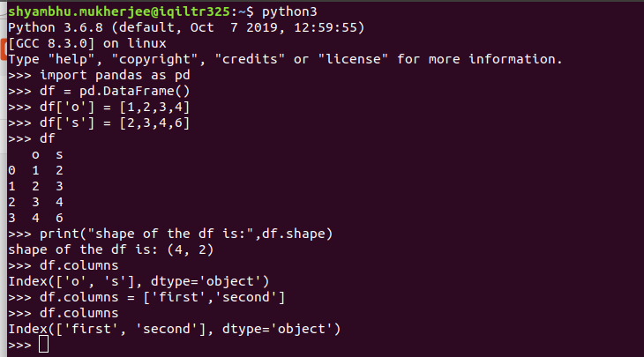Click the Index(['o', 's'] output line
This screenshot has height=357, width=644.
click(x=139, y=281)
